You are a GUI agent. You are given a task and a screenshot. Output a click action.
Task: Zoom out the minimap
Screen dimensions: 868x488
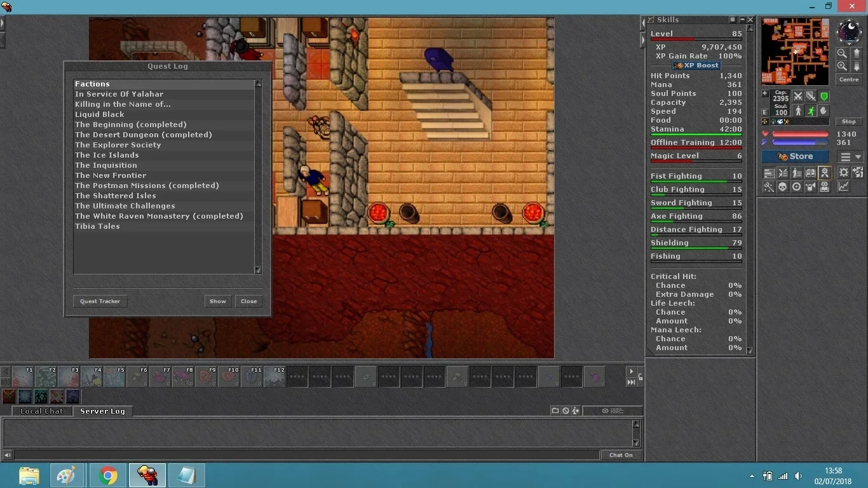(x=842, y=53)
